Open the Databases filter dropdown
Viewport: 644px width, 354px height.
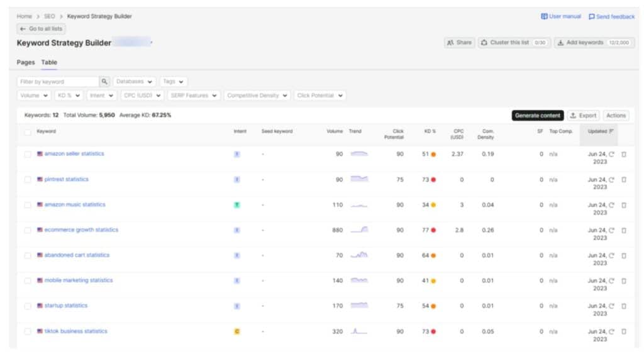(x=135, y=81)
